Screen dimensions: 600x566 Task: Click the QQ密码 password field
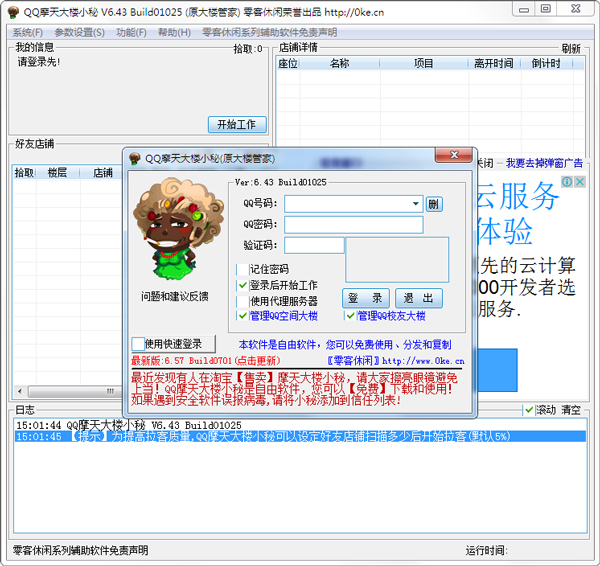(354, 225)
